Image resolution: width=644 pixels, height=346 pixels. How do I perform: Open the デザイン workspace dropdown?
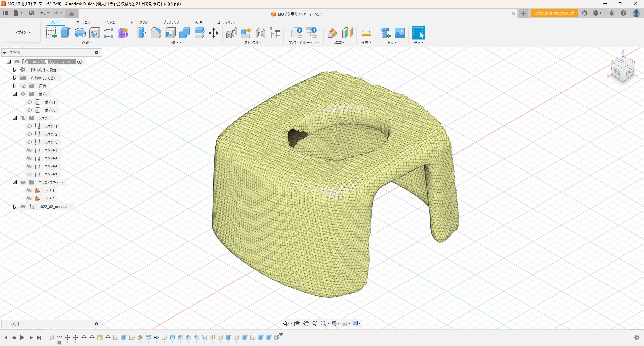(22, 32)
